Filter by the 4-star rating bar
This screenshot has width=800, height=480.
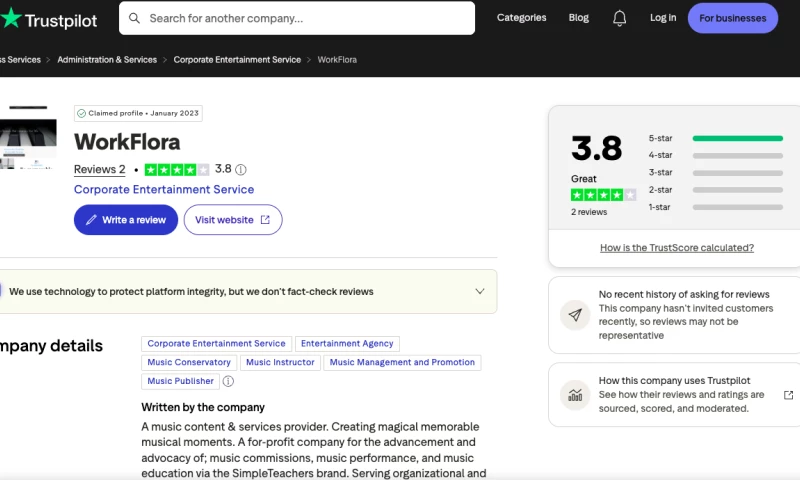pyautogui.click(x=737, y=156)
